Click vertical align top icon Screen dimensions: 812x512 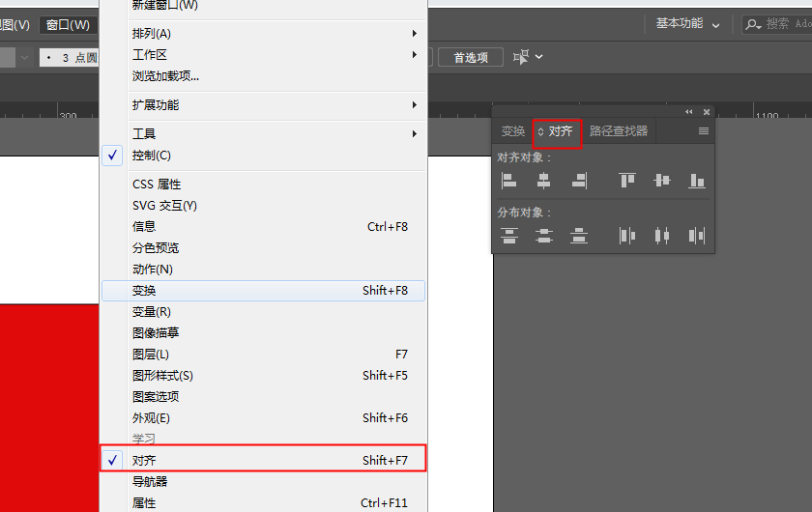point(627,180)
